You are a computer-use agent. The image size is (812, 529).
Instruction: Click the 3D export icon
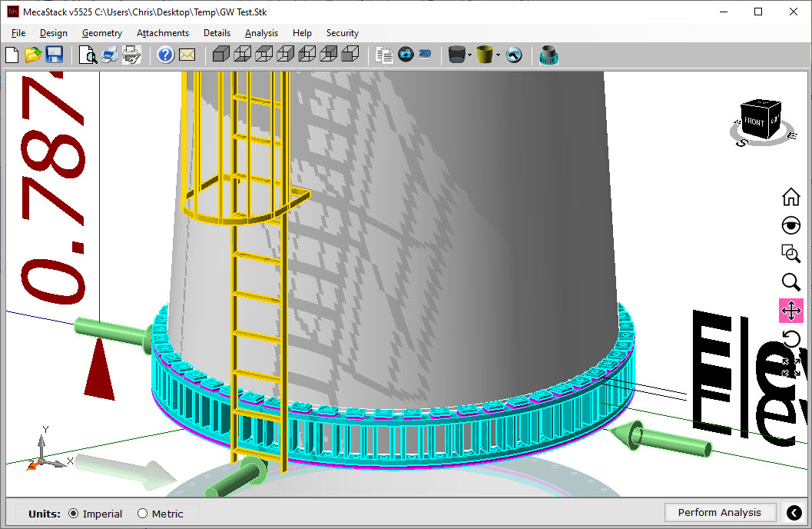point(425,55)
